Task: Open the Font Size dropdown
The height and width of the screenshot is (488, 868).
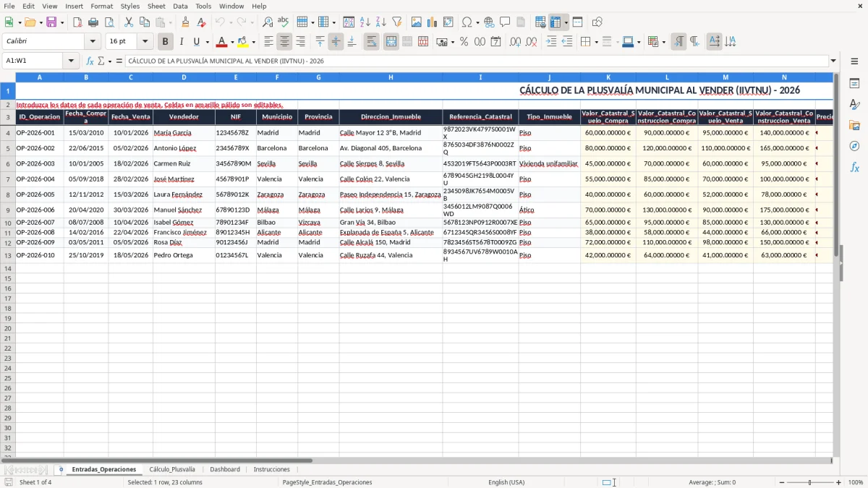Action: [x=145, y=42]
